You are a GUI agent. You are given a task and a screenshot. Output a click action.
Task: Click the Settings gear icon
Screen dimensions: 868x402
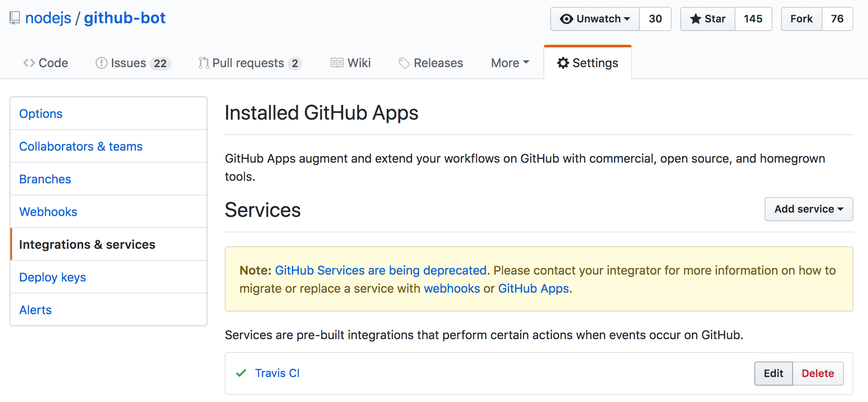(563, 63)
